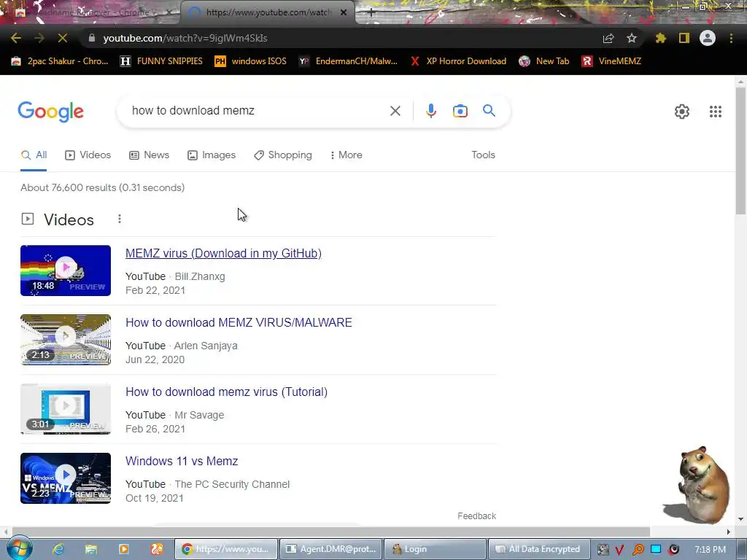Screen dimensions: 747x560
Task: Click the Feedback link
Action: point(476,516)
